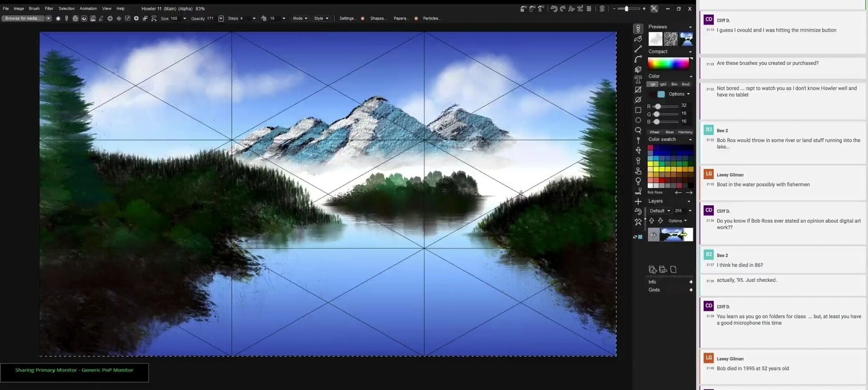Image resolution: width=868 pixels, height=390 pixels.
Task: Move layer up with the up arrow
Action: point(652,221)
